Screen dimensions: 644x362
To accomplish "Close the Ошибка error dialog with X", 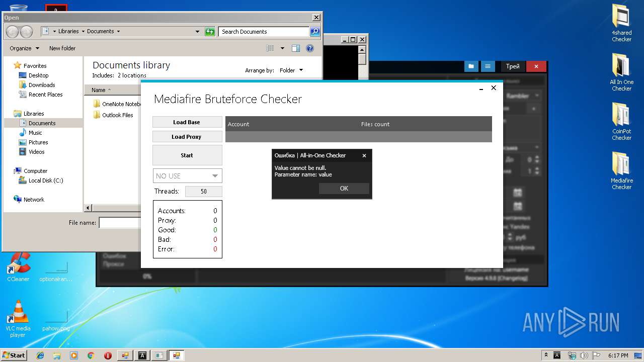I will 364,155.
